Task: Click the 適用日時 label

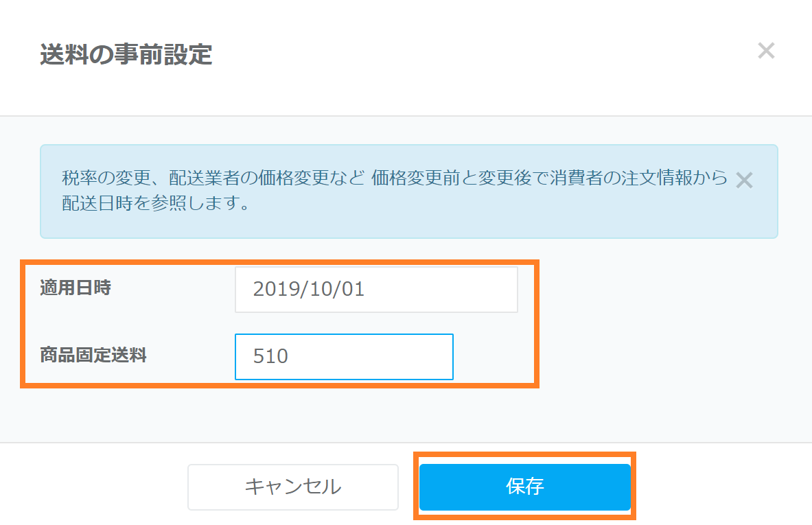Action: 76,288
